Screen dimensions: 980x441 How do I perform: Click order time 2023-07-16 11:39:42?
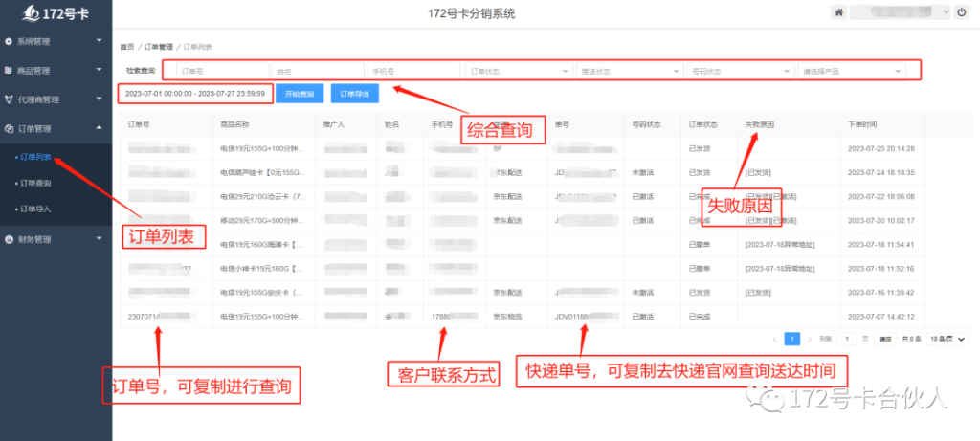[x=881, y=293]
